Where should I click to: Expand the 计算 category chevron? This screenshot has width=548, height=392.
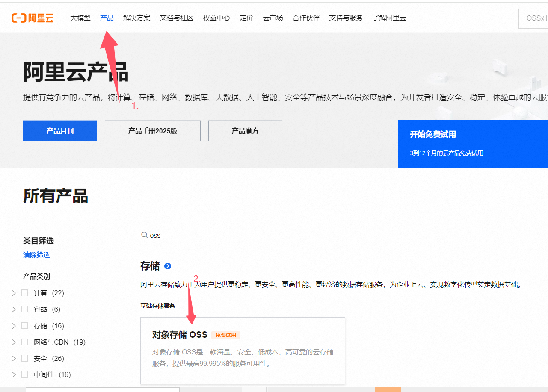14,293
